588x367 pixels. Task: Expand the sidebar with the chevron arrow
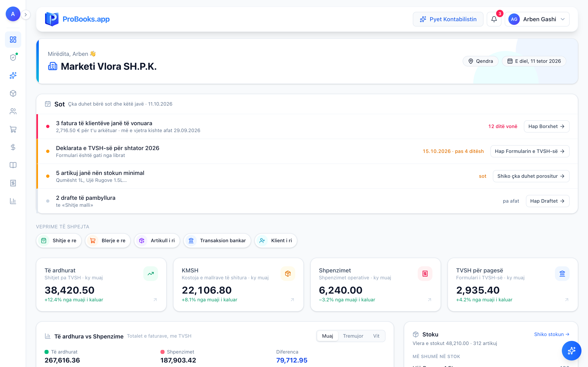[x=26, y=14]
